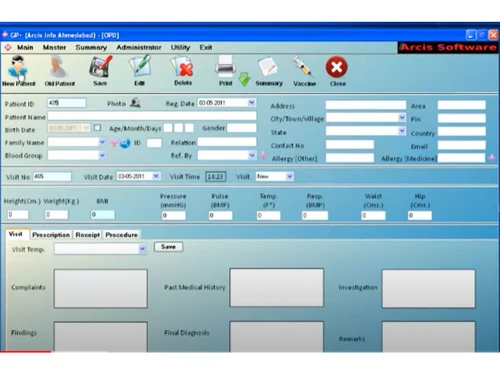Click the Weight(Kg.) input field
The height and width of the screenshot is (375, 500).
pos(57,214)
